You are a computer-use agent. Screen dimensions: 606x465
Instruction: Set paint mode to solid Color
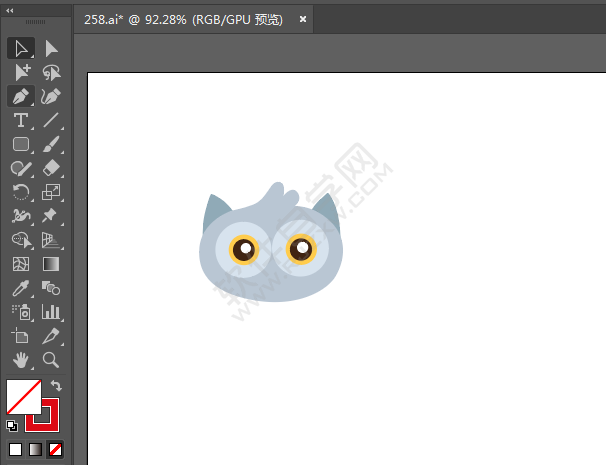15,450
